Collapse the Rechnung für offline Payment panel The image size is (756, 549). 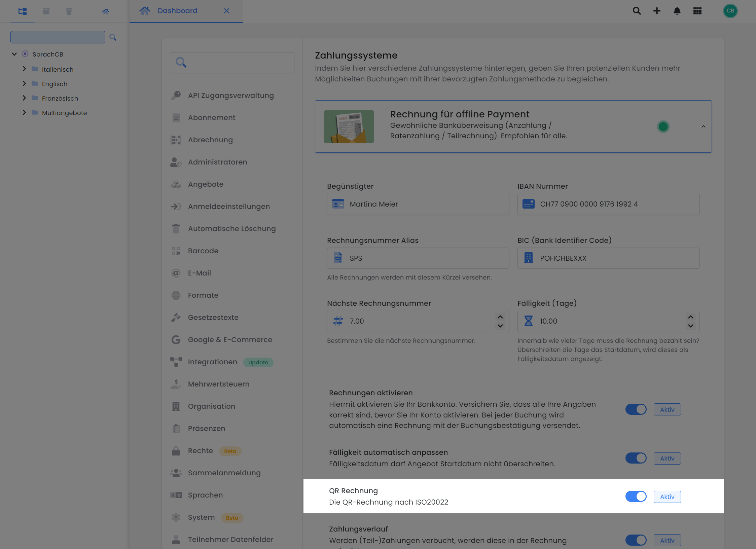click(703, 126)
